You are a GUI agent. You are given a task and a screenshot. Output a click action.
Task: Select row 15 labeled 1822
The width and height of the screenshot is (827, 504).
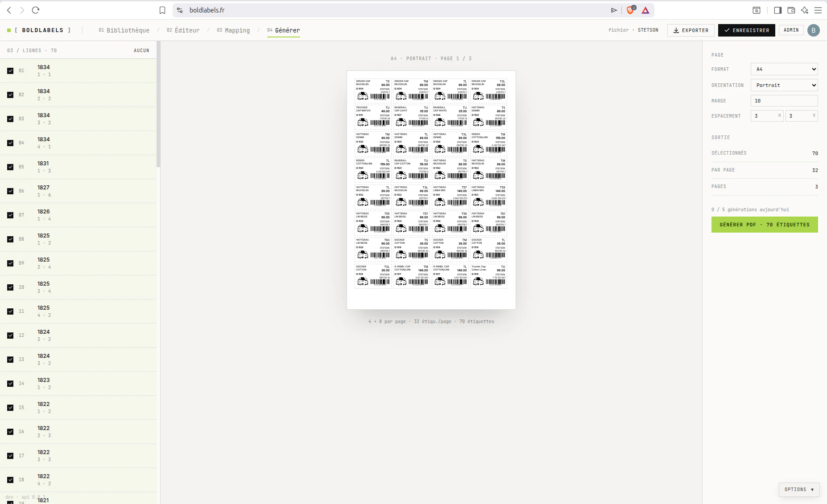[78, 408]
